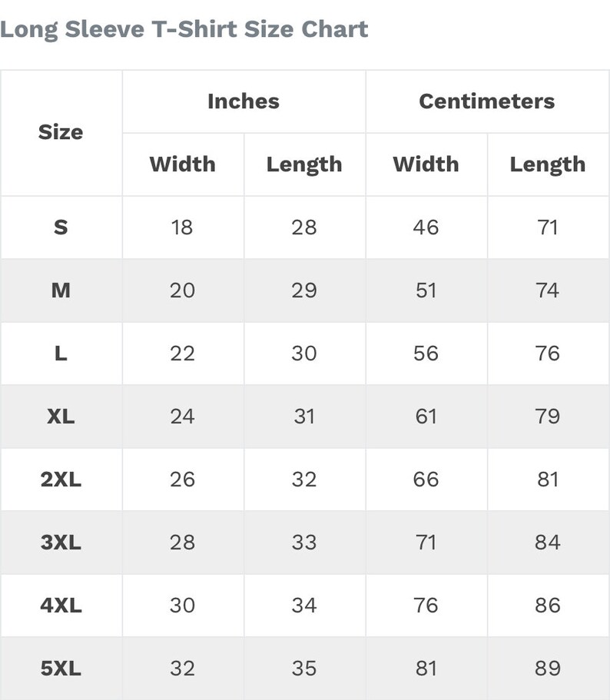
Task: Select the 26 inch width cell for 2XL
Action: click(183, 479)
